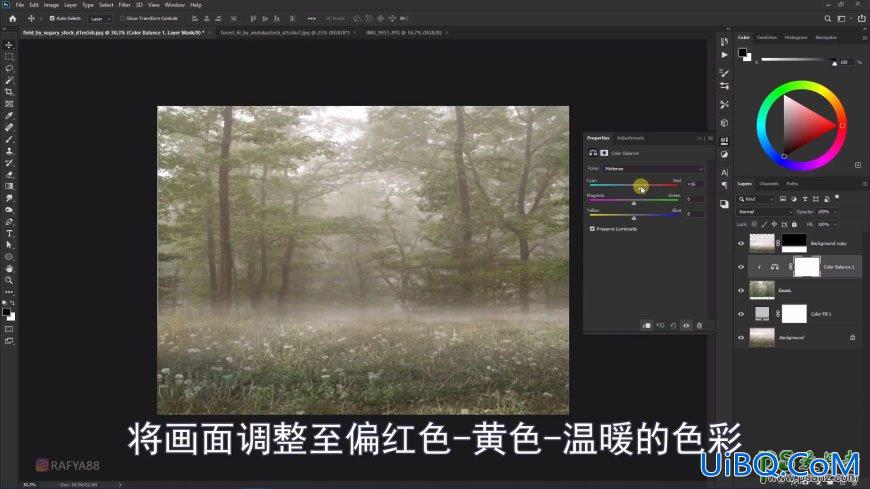
Task: Open the layer blending mode Normal dropdown
Action: [765, 211]
